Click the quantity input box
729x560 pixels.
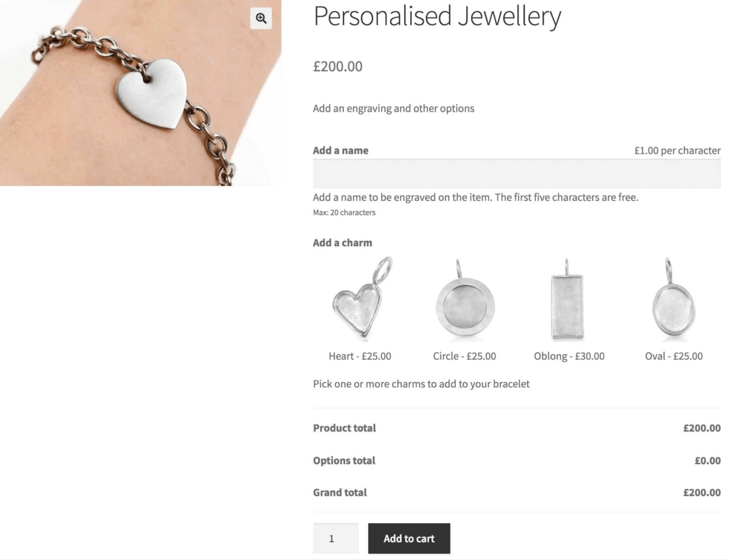coord(336,538)
